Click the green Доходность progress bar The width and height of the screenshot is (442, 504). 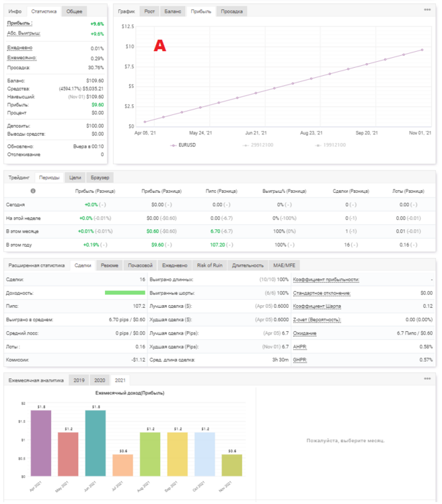point(125,292)
